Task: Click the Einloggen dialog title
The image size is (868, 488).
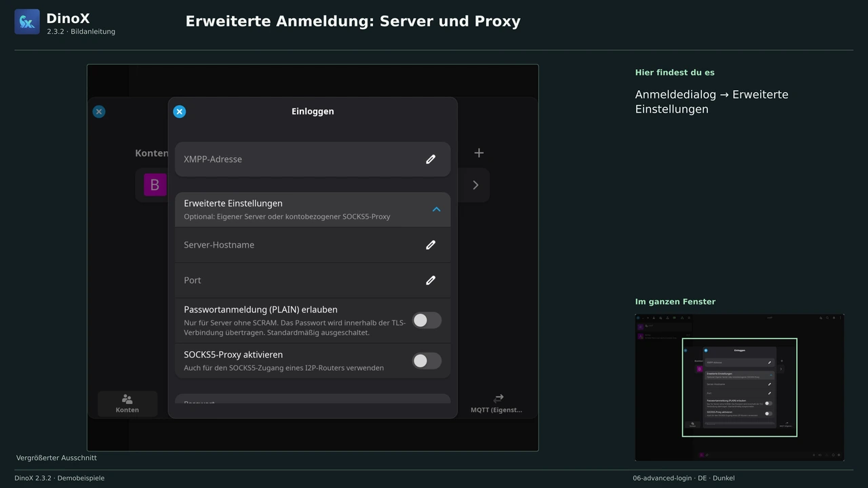Action: (x=313, y=111)
